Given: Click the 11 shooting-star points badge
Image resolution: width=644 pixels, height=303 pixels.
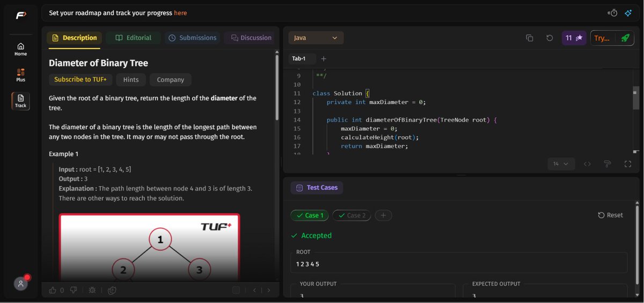Looking at the screenshot, I should tap(574, 38).
